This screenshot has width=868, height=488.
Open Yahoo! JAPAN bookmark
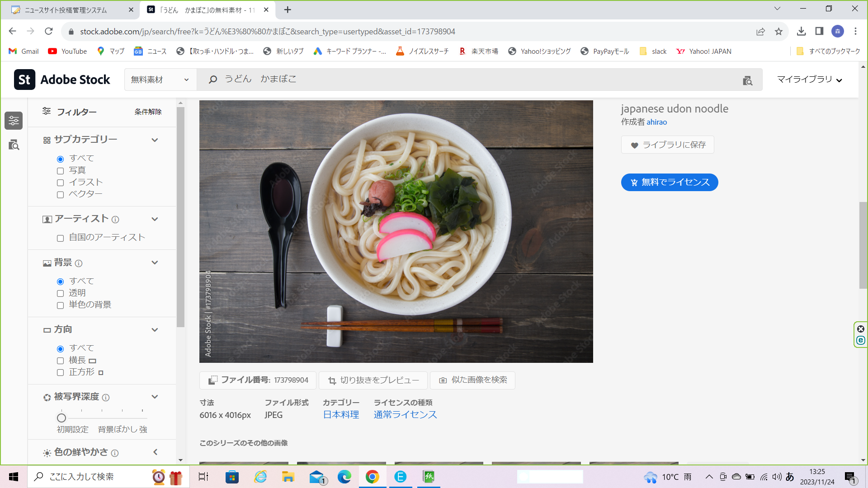point(703,52)
